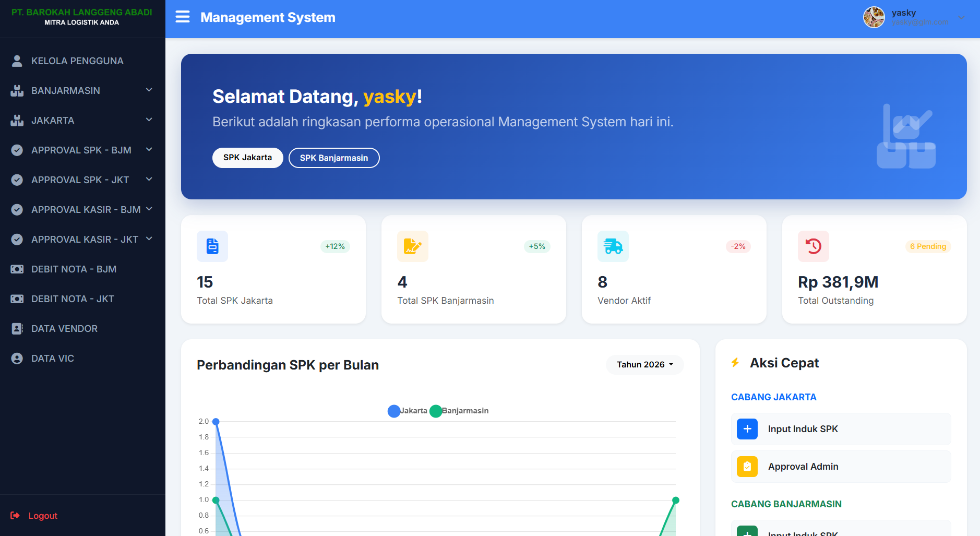This screenshot has width=980, height=536.
Task: Click the Rp 381,9M outstanding value
Action: tap(838, 282)
